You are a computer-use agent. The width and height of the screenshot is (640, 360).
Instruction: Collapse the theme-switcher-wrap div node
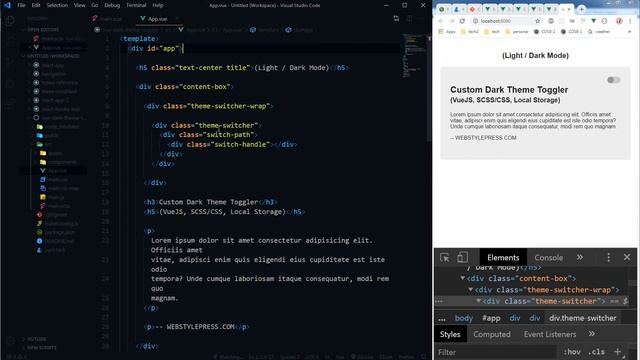click(x=471, y=290)
